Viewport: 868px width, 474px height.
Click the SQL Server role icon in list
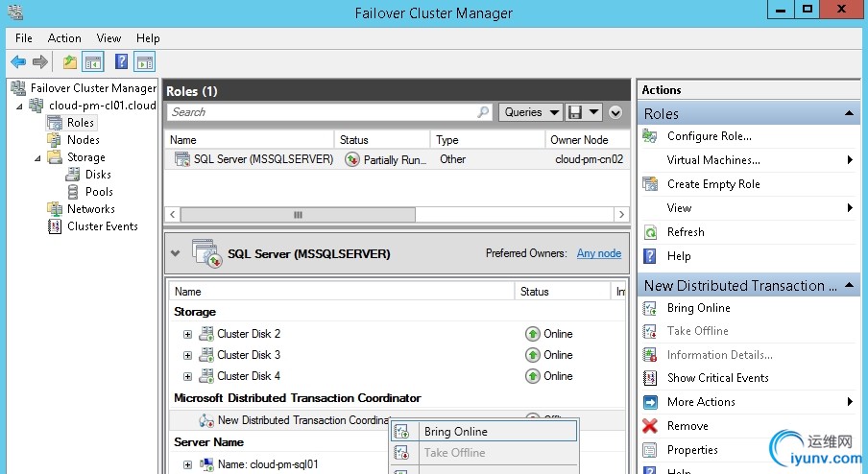point(182,159)
